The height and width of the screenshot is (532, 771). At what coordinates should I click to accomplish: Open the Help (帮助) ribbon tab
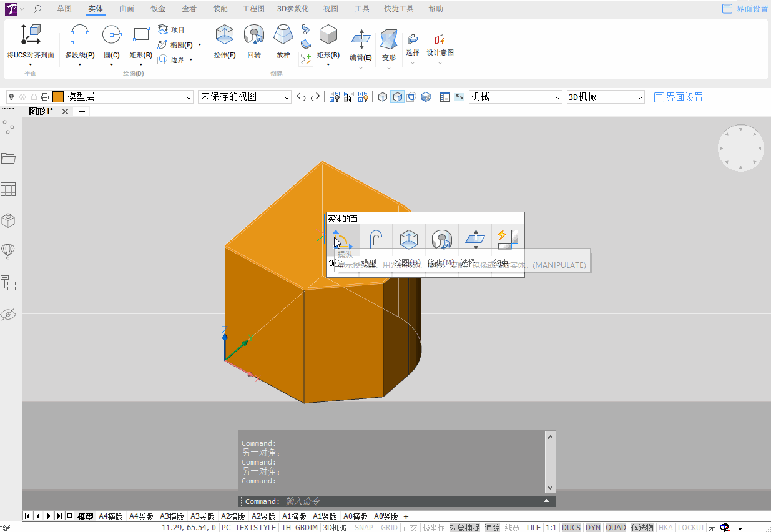(436, 9)
